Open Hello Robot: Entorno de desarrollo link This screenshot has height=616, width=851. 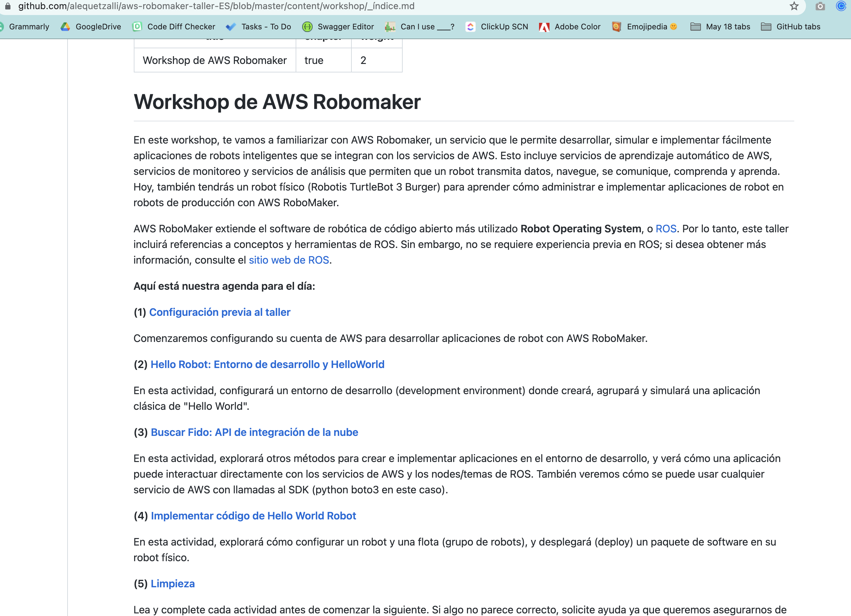pos(268,364)
